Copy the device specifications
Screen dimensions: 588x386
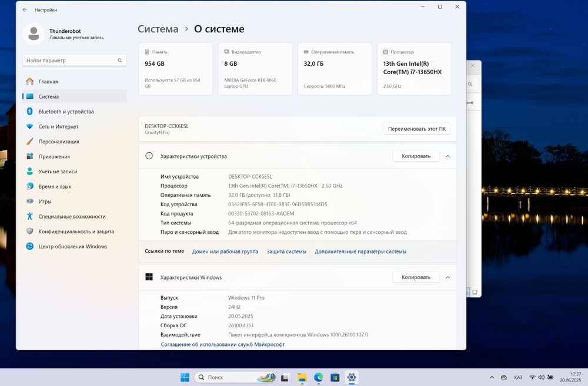point(416,156)
